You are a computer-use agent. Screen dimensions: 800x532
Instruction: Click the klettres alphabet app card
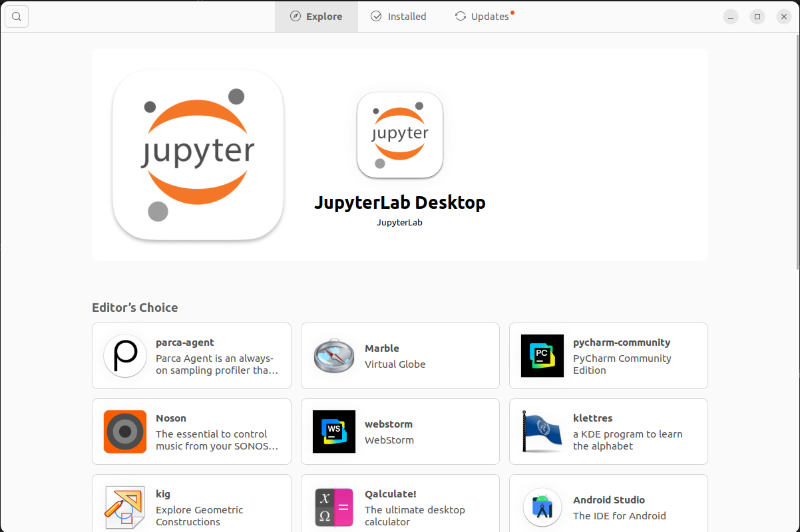coord(608,432)
